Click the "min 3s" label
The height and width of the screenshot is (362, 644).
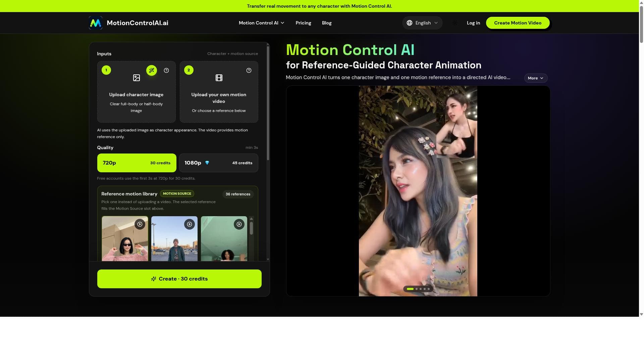(x=252, y=147)
